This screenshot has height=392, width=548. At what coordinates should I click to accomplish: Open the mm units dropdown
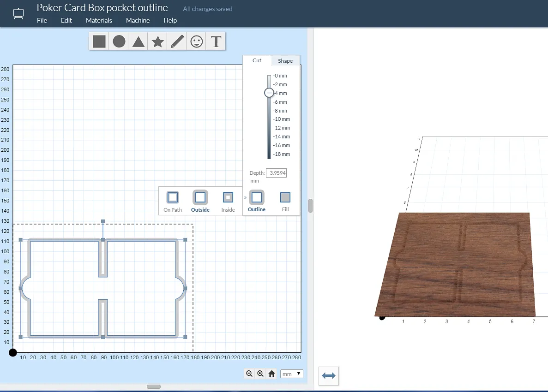click(292, 374)
